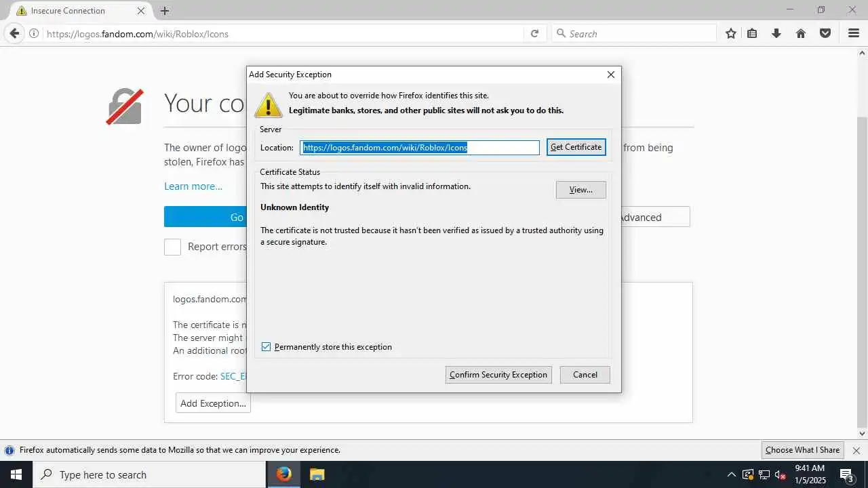Viewport: 868px width, 488px height.
Task: Show hidden system tray icons chevron
Action: [731, 474]
